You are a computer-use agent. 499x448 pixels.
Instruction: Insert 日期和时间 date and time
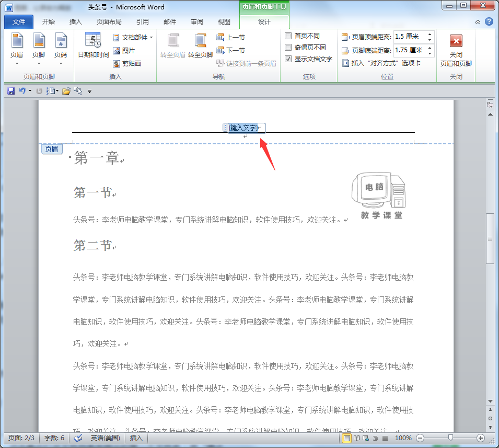(x=93, y=45)
